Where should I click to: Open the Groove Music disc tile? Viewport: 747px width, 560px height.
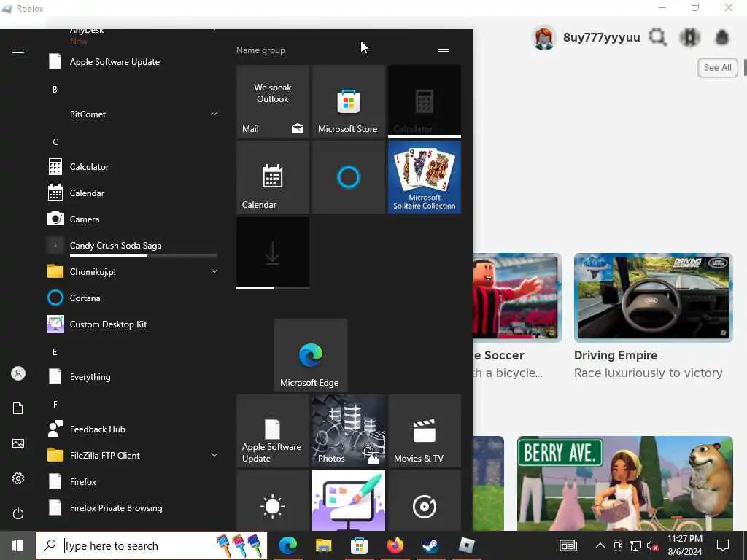[x=425, y=500]
